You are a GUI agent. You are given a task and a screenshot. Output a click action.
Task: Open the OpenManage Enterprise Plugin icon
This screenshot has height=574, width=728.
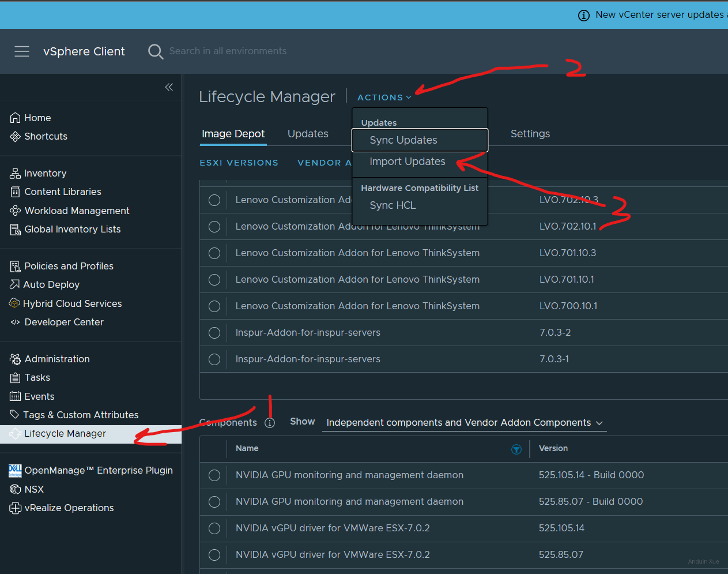click(x=16, y=471)
